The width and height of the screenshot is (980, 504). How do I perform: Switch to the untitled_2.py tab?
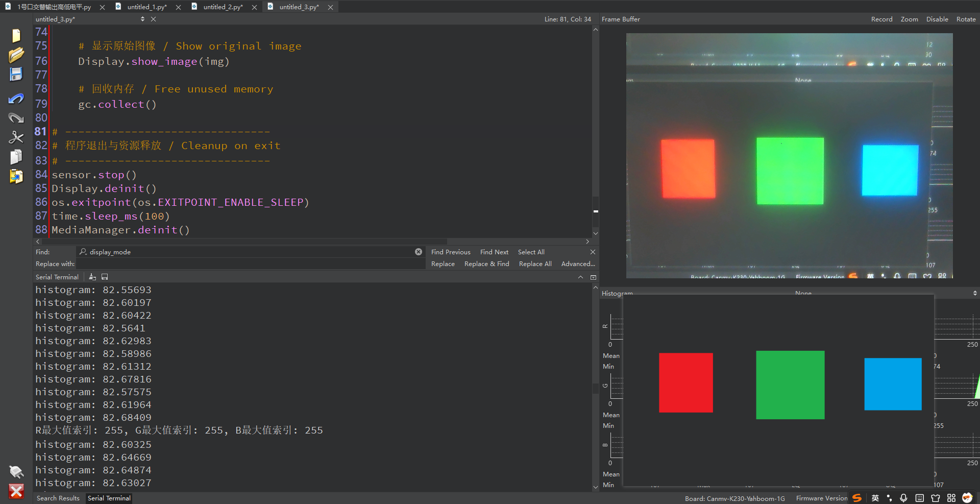pos(223,7)
